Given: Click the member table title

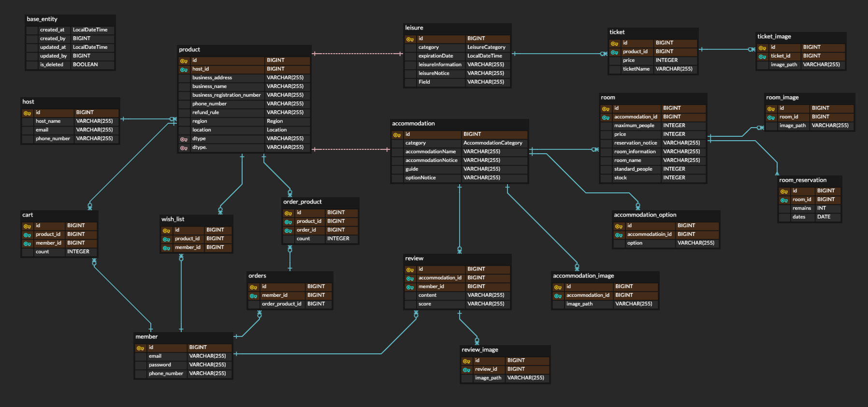Looking at the screenshot, I should click(x=146, y=336).
